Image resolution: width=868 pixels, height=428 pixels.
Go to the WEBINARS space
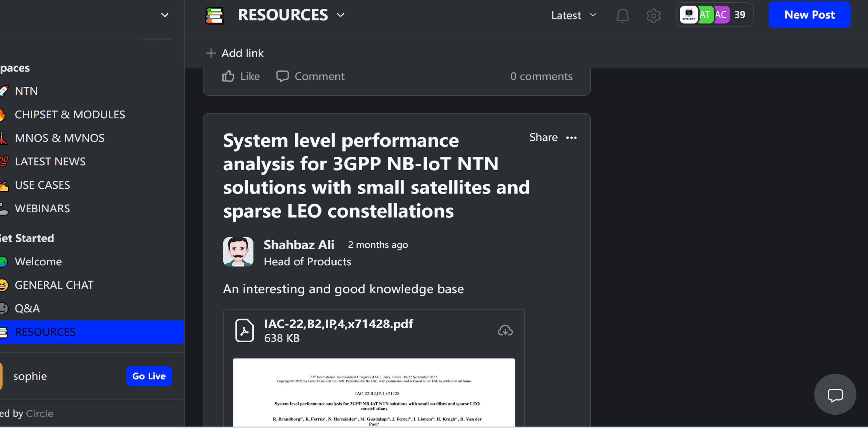pyautogui.click(x=42, y=208)
